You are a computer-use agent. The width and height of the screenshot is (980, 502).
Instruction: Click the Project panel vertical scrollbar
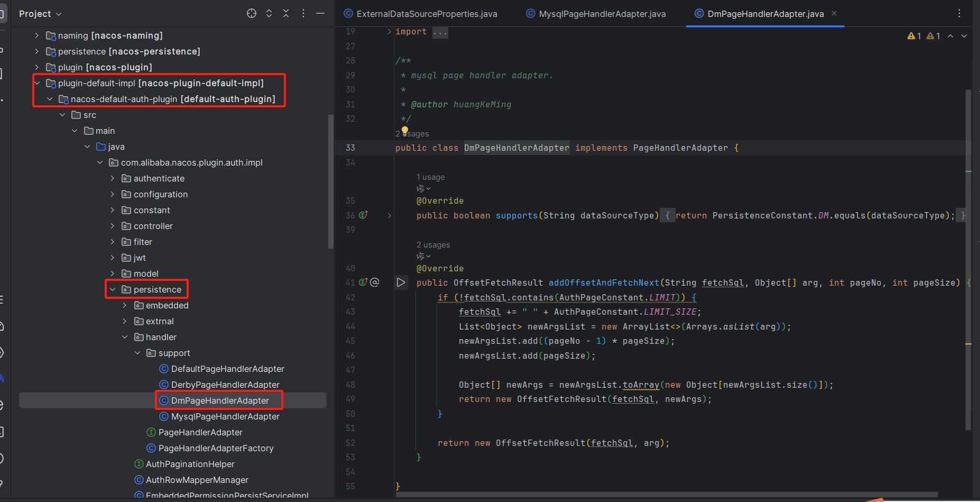pyautogui.click(x=331, y=182)
